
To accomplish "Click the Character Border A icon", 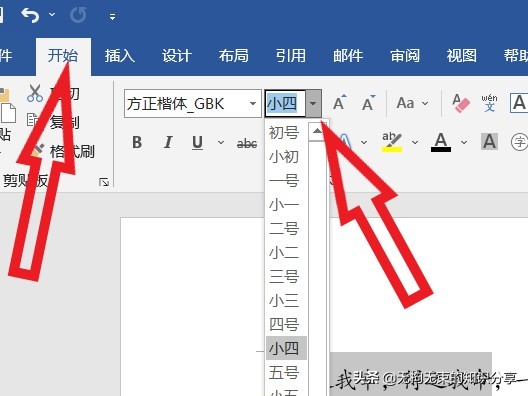I will click(x=519, y=103).
